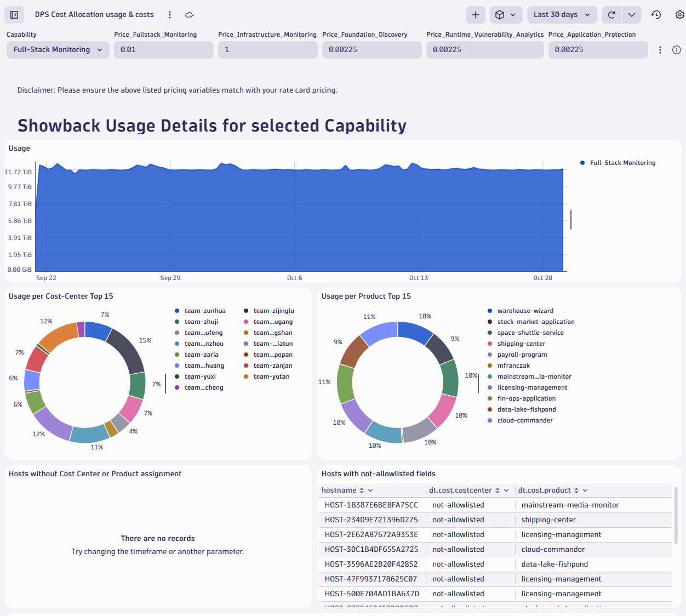Click the cube-shaped app scope icon
The height and width of the screenshot is (616, 686).
point(500,14)
